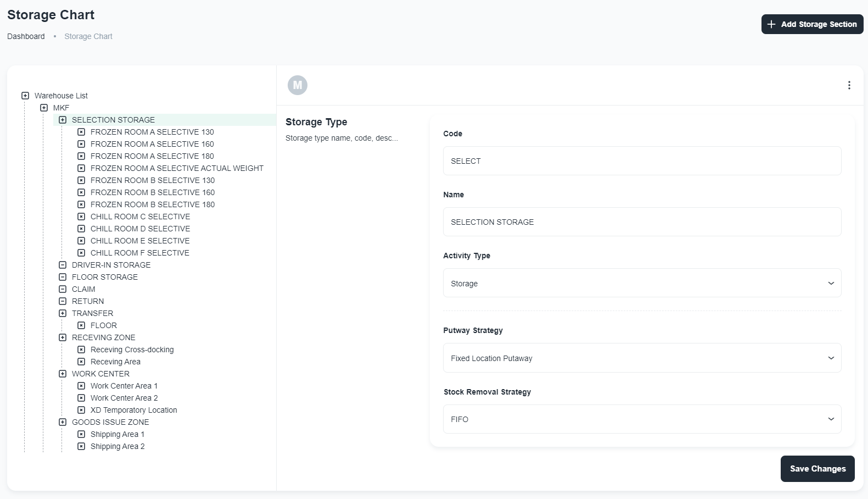Expand the DRIVER-IN STORAGE node
The height and width of the screenshot is (499, 868).
tap(63, 265)
